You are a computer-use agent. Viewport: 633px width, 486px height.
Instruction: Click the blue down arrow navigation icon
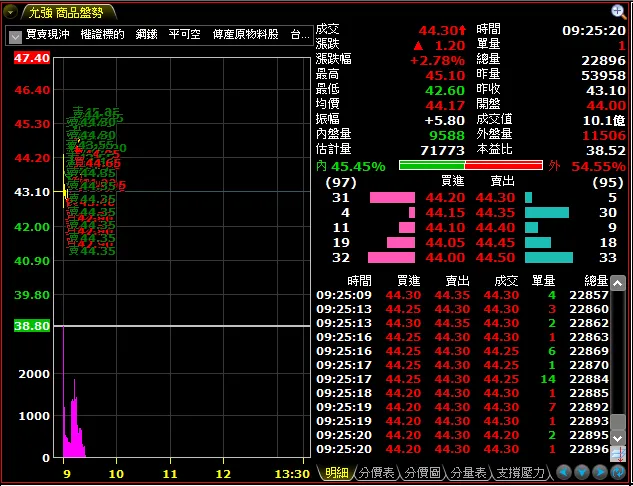click(582, 472)
